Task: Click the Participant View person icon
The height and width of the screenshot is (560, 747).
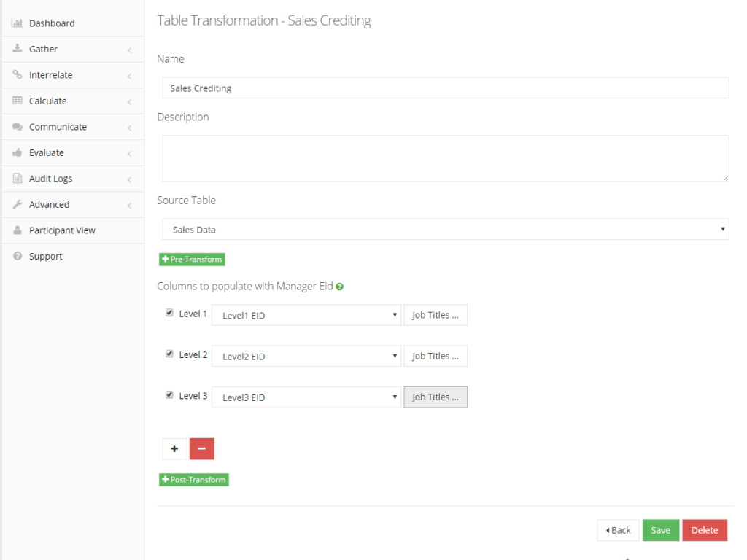Action: (x=18, y=230)
